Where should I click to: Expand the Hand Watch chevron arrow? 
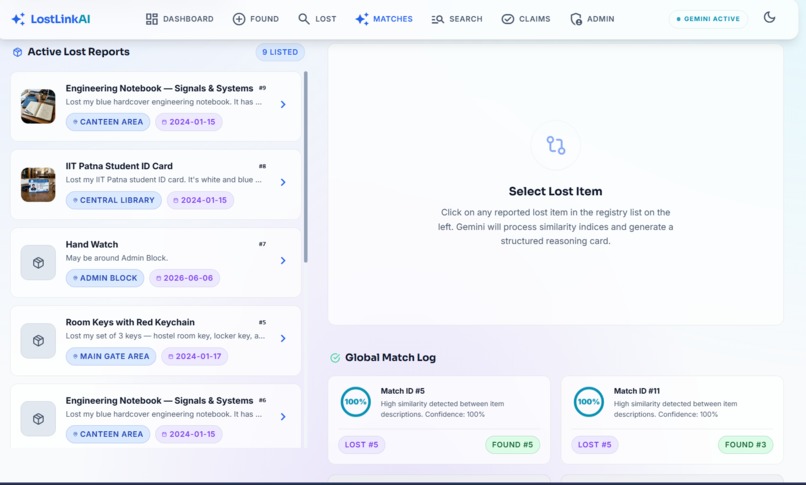coord(283,260)
